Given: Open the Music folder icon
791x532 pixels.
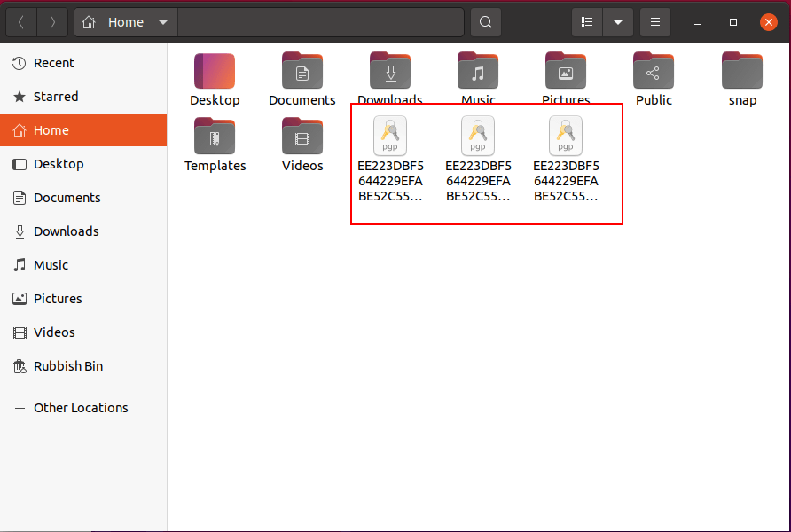Looking at the screenshot, I should click(x=478, y=72).
